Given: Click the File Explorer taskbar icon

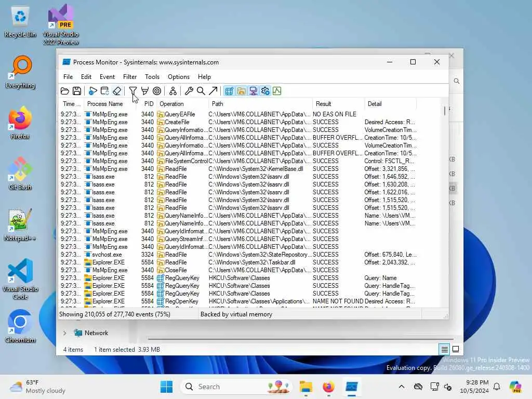Looking at the screenshot, I should (305, 387).
